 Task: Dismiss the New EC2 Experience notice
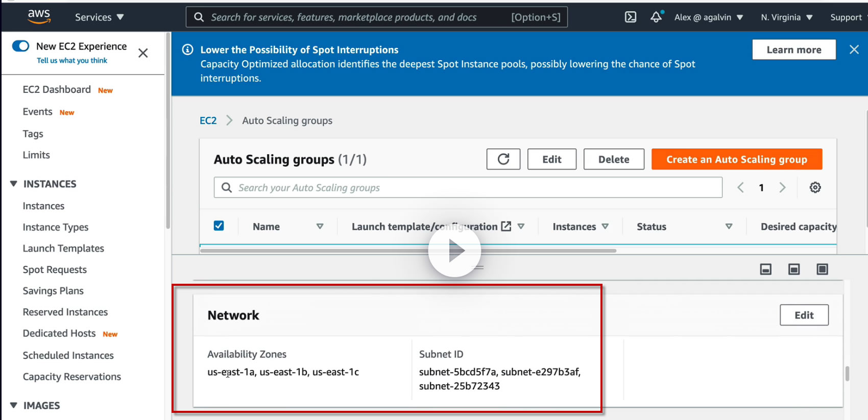[143, 53]
